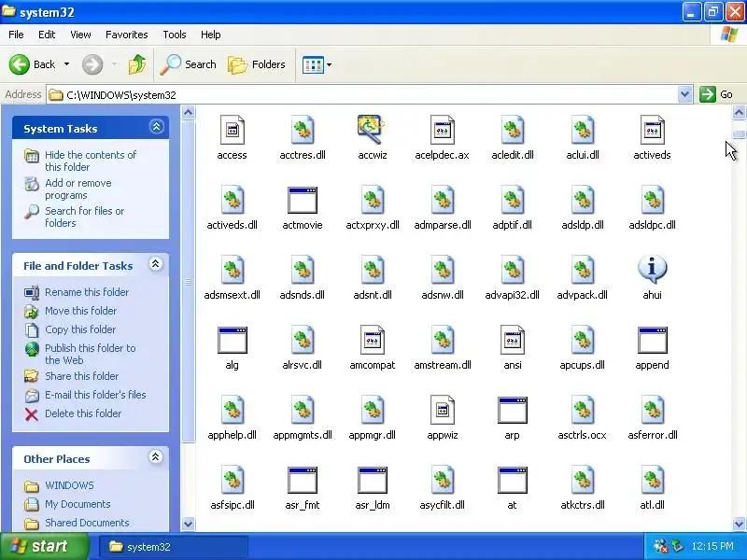Open My Documents in Other Places

pos(78,504)
